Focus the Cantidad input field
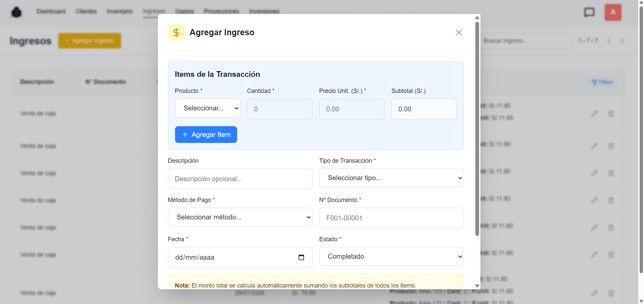Viewport: 644px width, 304px height. [280, 109]
